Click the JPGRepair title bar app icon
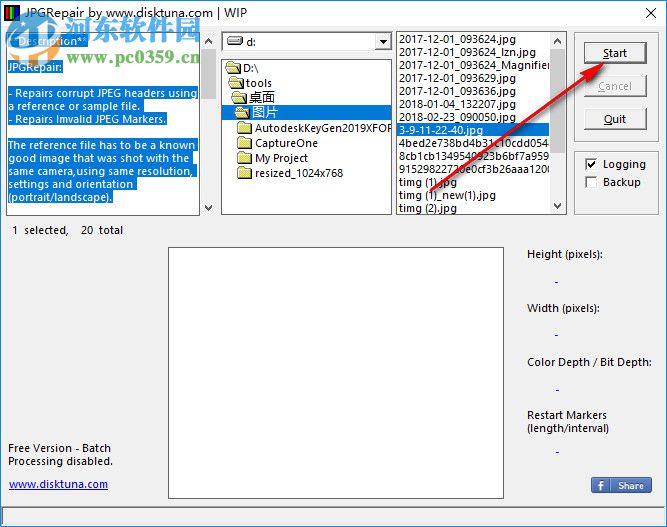Screen dimensions: 667x527 pyautogui.click(x=11, y=13)
